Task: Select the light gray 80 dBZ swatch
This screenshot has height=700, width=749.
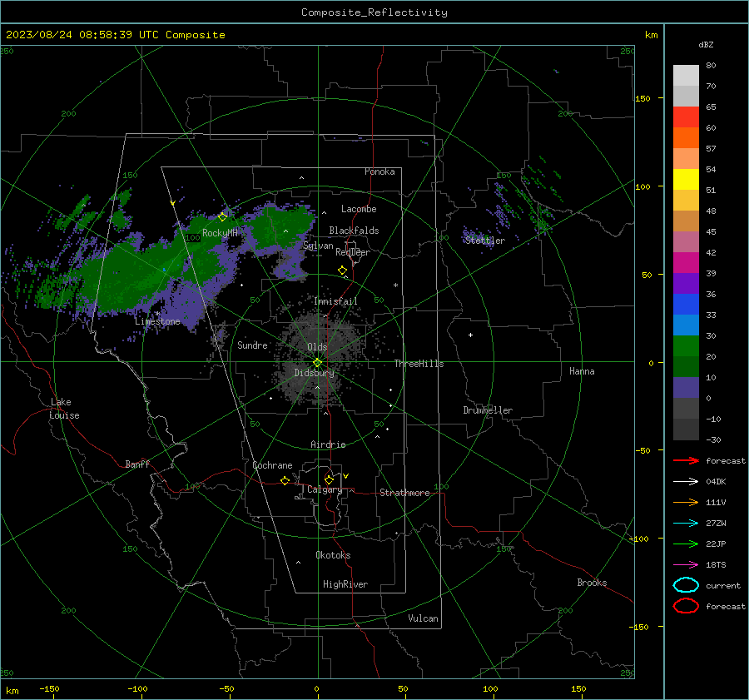Action: click(686, 75)
